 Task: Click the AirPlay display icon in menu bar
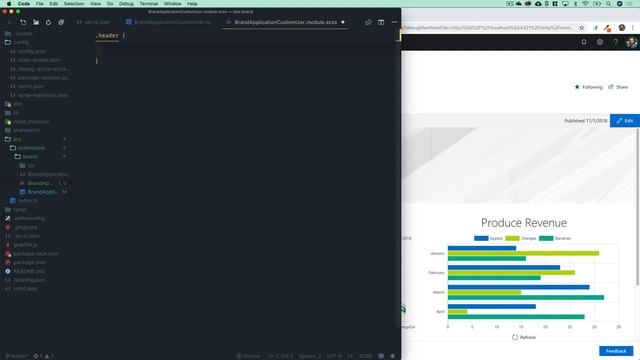[x=565, y=4]
